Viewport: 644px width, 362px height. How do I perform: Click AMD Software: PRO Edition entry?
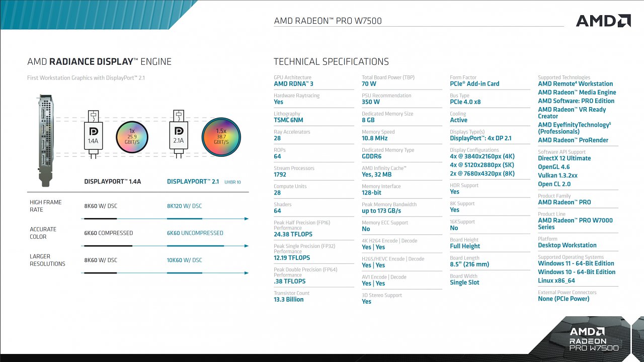click(x=576, y=101)
